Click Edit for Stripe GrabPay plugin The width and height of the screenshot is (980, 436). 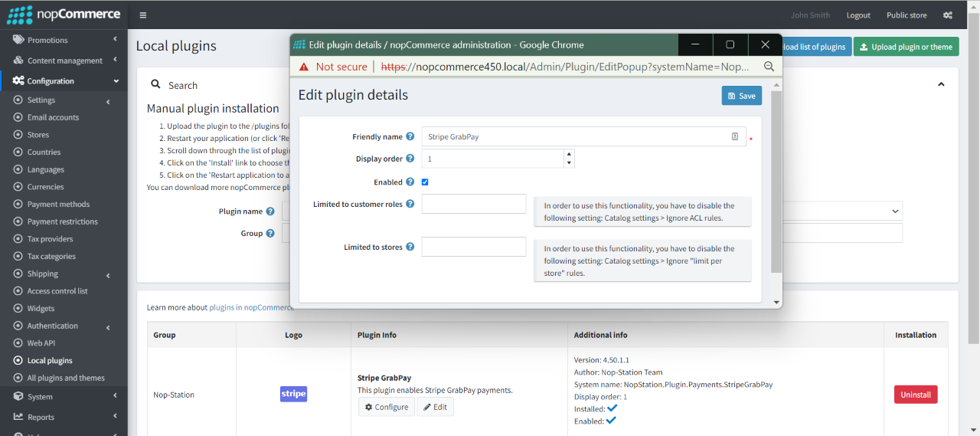tap(436, 407)
